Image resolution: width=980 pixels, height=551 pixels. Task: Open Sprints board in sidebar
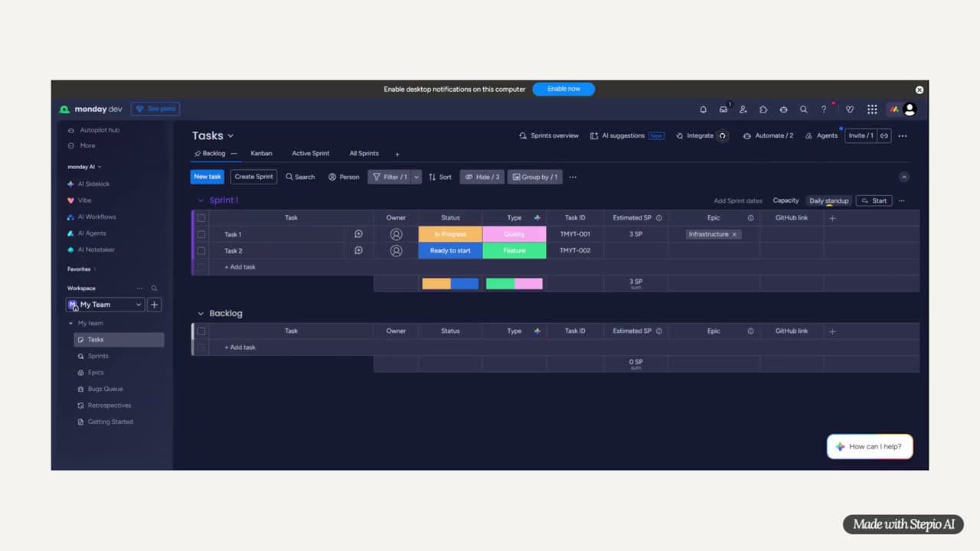98,357
